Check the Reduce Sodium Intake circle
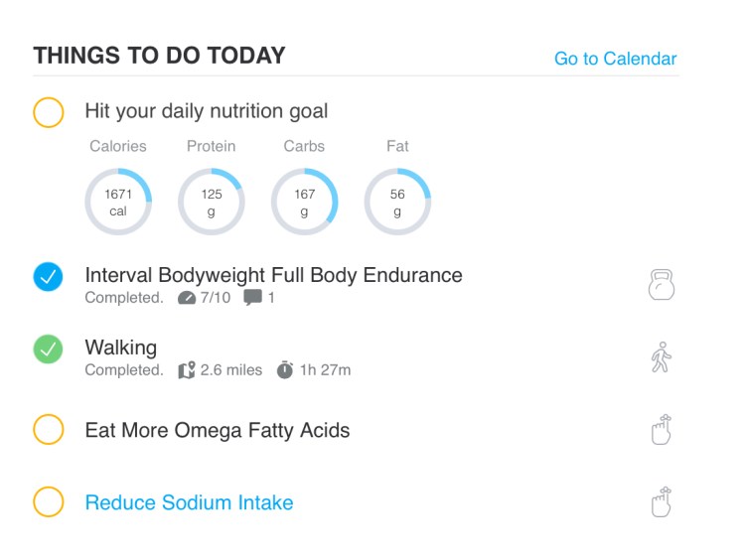Viewport: 745px width, 560px height. pyautogui.click(x=48, y=501)
